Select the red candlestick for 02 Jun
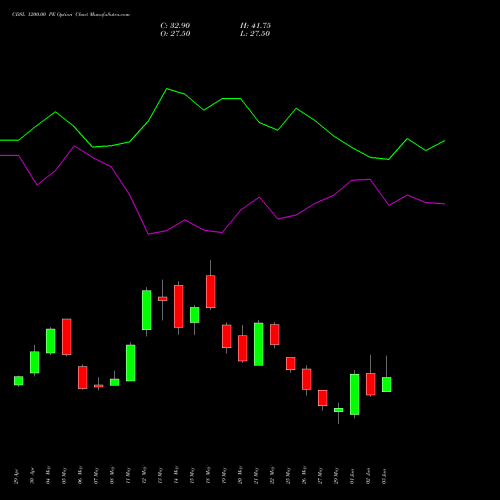 [371, 384]
